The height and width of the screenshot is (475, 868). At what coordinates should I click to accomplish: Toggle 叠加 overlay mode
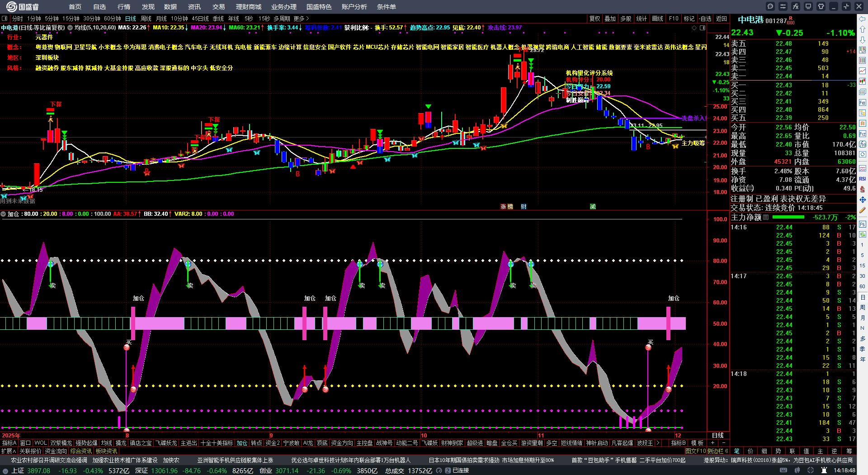[x=610, y=19]
